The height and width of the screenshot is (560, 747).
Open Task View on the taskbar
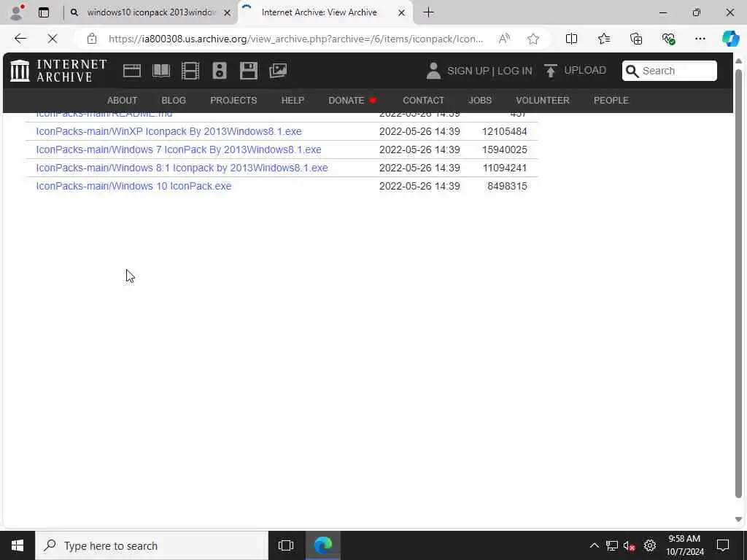pos(285,545)
